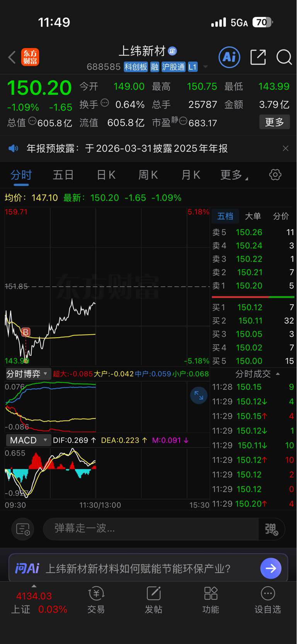297x644 pixels.
Task: Select the 分价 tab
Action: [281, 216]
